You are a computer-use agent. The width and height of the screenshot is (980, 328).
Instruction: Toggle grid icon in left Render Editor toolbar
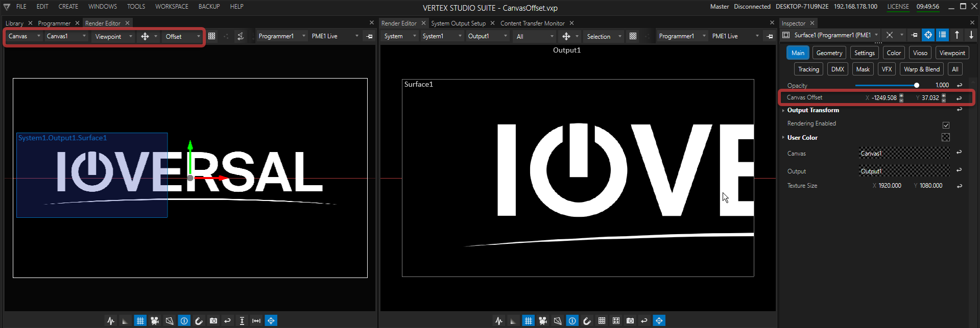point(140,321)
